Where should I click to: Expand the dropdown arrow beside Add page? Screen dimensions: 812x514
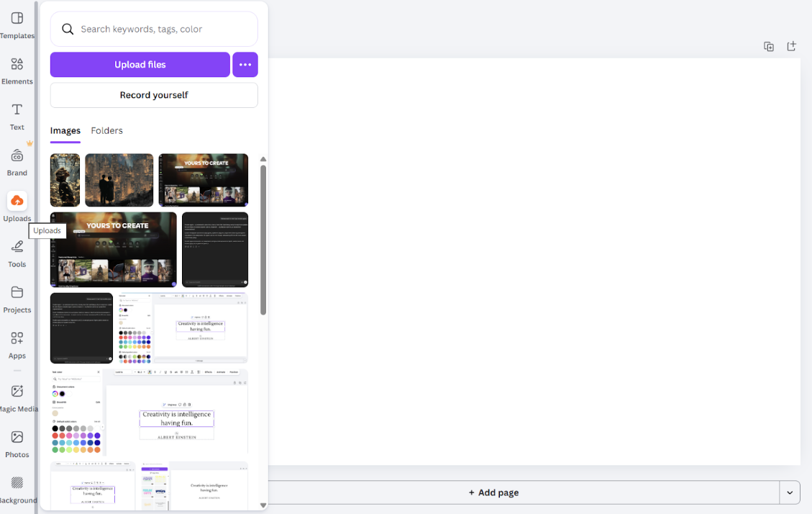coord(790,493)
